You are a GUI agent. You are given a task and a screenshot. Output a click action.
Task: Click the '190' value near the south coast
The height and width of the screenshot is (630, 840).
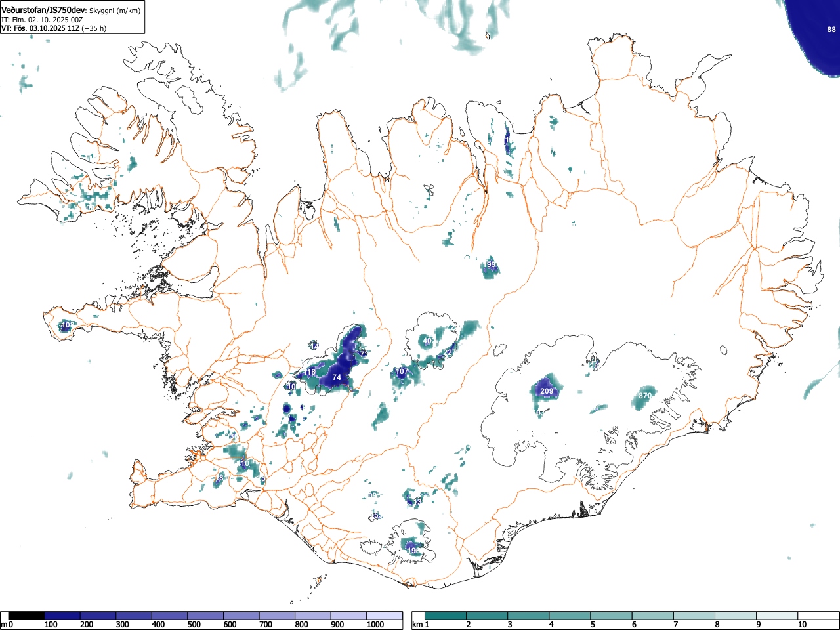click(x=413, y=551)
